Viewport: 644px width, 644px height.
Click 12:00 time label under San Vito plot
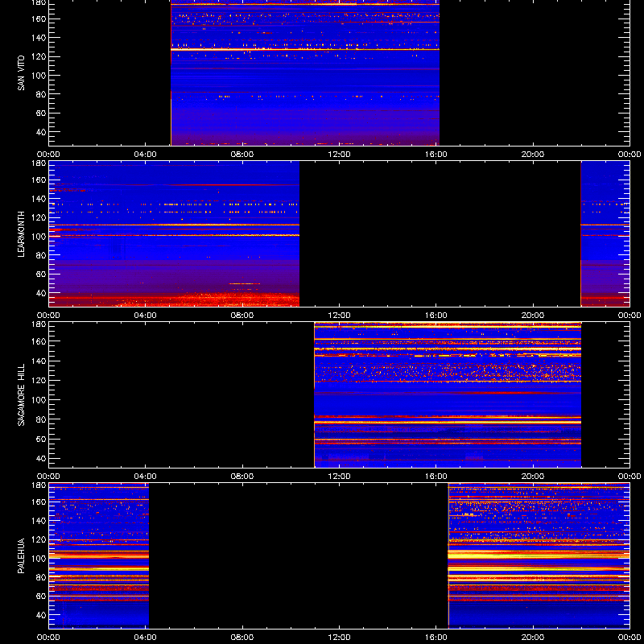pyautogui.click(x=339, y=155)
